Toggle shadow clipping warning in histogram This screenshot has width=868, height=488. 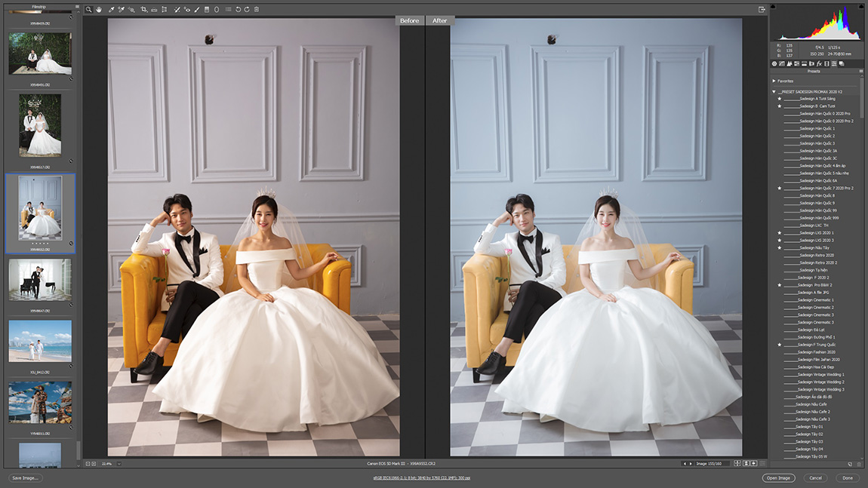pyautogui.click(x=774, y=7)
